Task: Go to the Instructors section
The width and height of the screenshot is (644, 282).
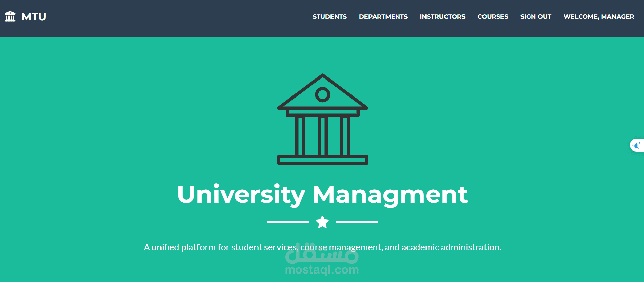Action: (442, 17)
